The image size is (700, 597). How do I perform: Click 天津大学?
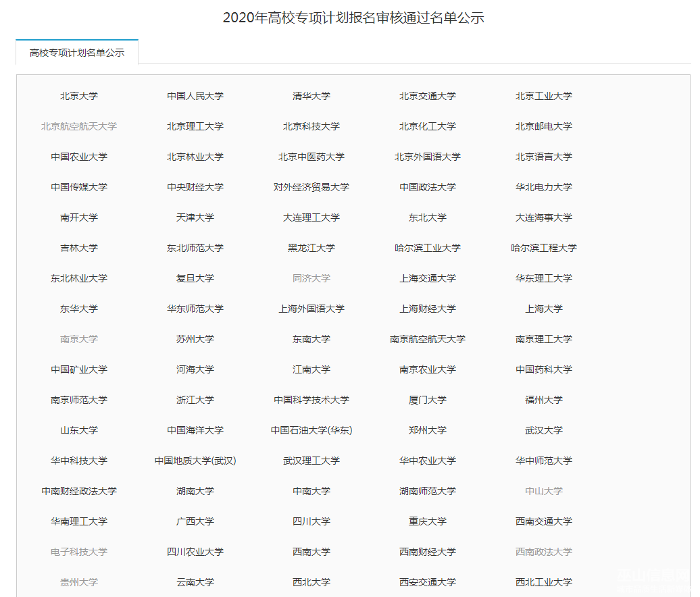195,217
